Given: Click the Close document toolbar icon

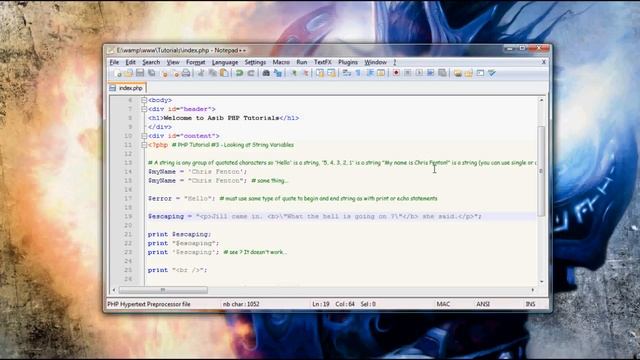Looking at the screenshot, I should [x=164, y=73].
